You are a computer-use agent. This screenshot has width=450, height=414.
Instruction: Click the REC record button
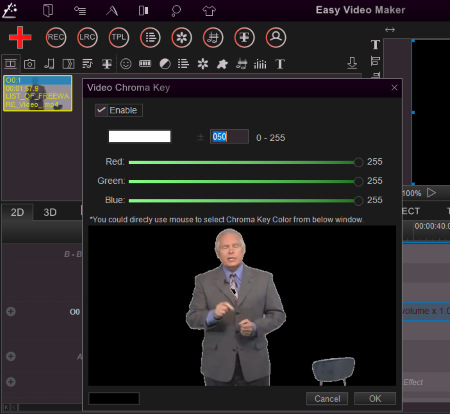(x=56, y=37)
